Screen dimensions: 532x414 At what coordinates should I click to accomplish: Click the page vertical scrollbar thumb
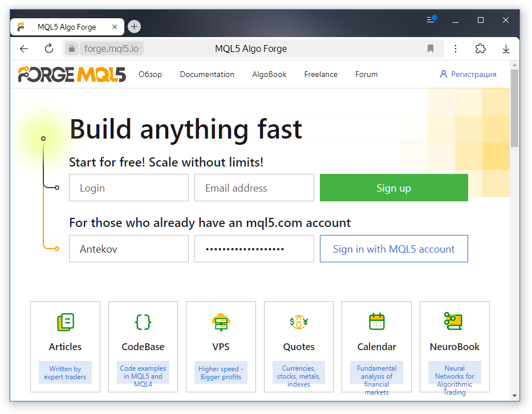click(x=514, y=108)
